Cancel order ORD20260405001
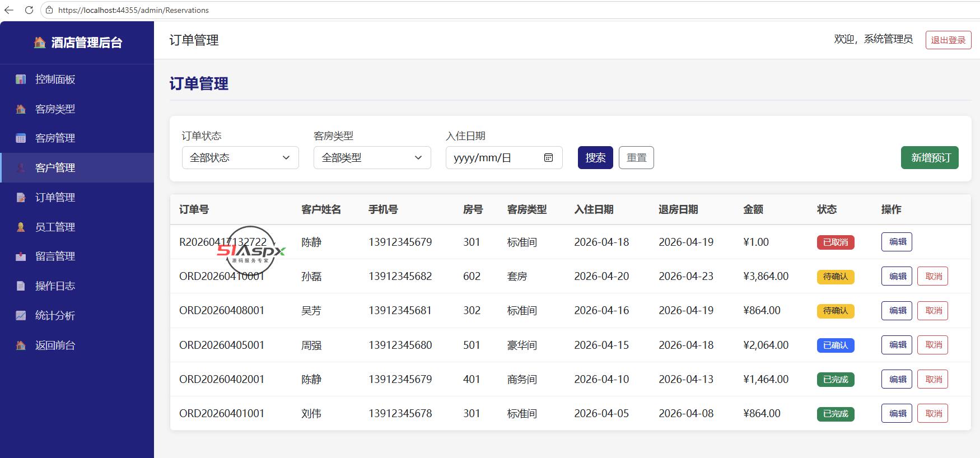980x458 pixels. (x=932, y=345)
